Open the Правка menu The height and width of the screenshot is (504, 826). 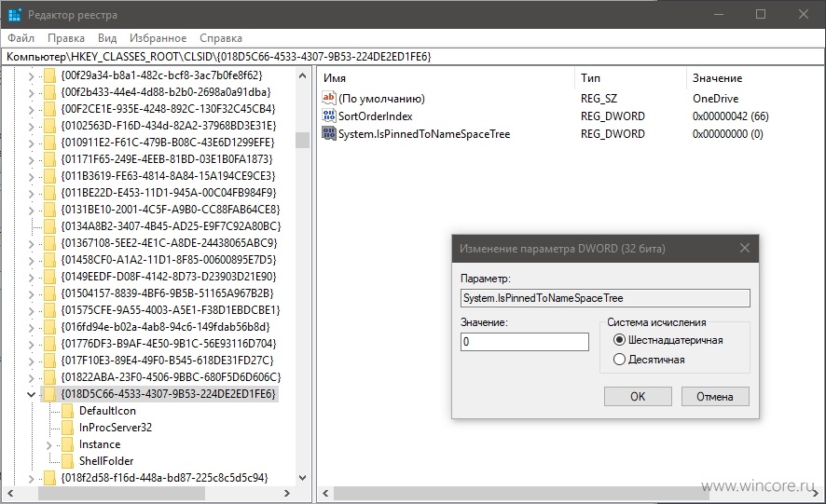66,38
